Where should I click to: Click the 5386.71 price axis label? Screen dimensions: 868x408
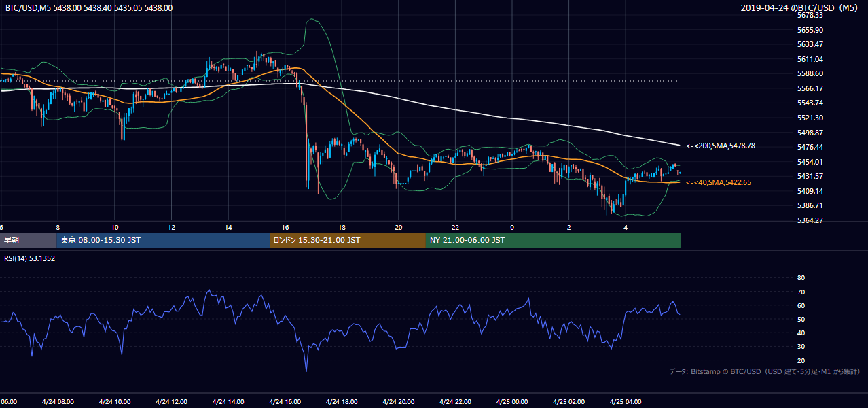click(x=810, y=205)
